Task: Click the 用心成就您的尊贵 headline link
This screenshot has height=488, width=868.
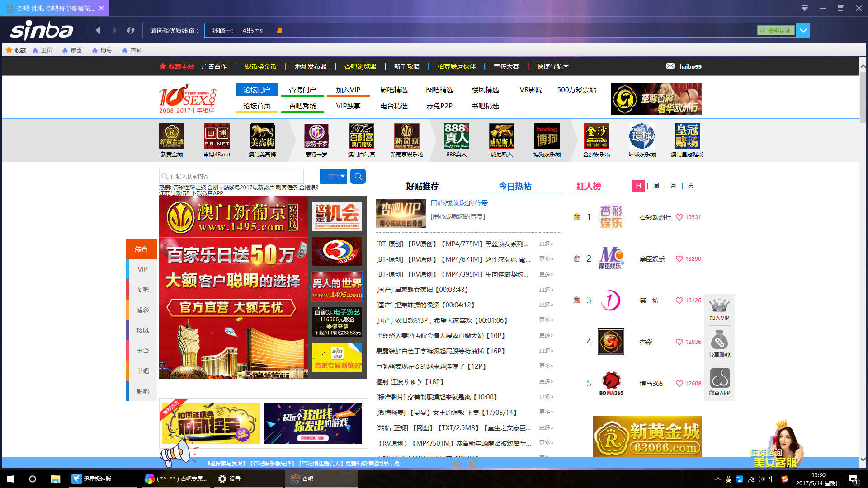Action: [459, 203]
